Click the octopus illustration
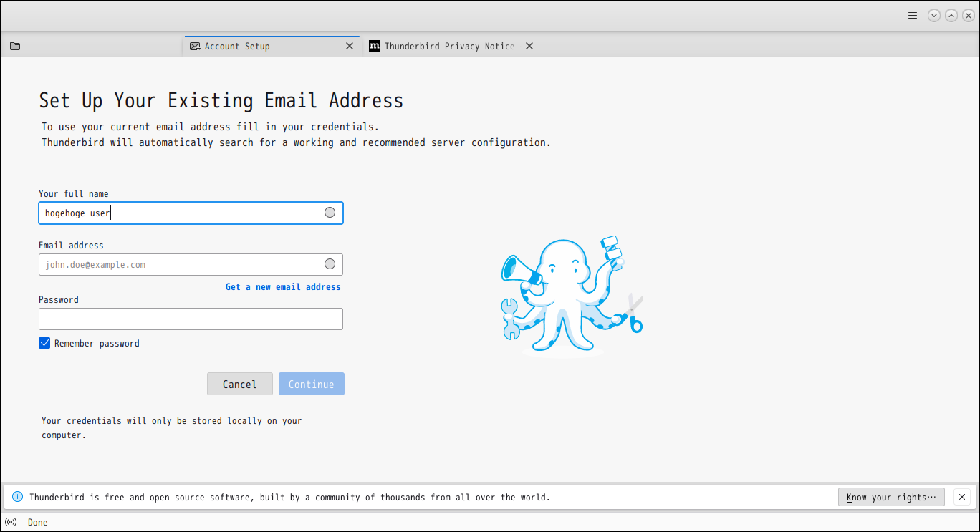 (x=571, y=296)
